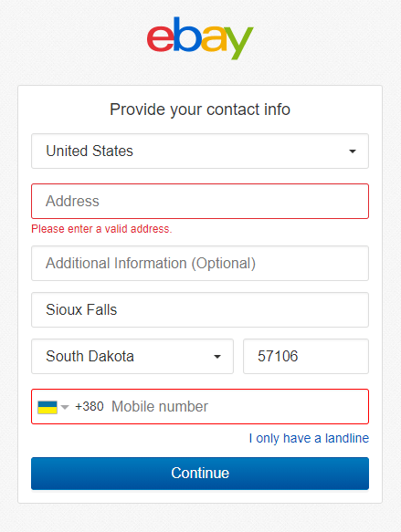Click the state dropdown caret arrow

coord(217,357)
